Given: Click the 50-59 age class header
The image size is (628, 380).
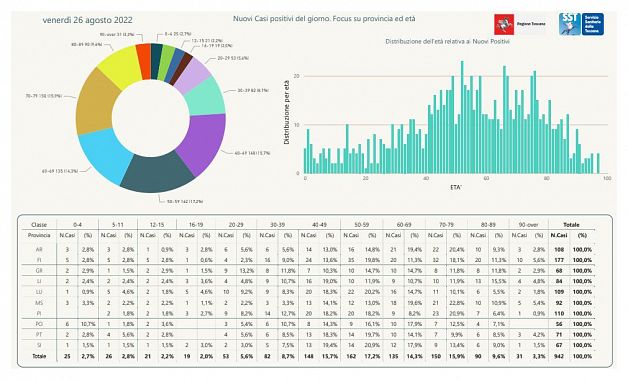Looking at the screenshot, I should coord(362,225).
